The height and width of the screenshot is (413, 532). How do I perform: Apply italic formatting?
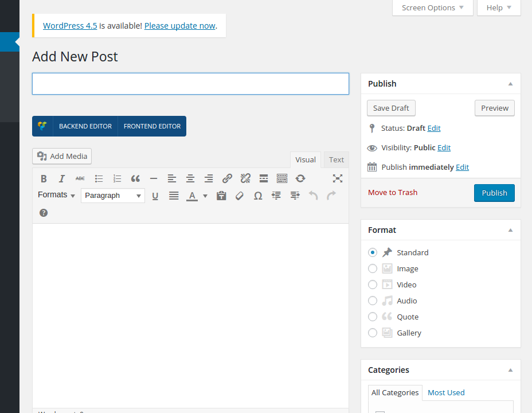click(62, 178)
